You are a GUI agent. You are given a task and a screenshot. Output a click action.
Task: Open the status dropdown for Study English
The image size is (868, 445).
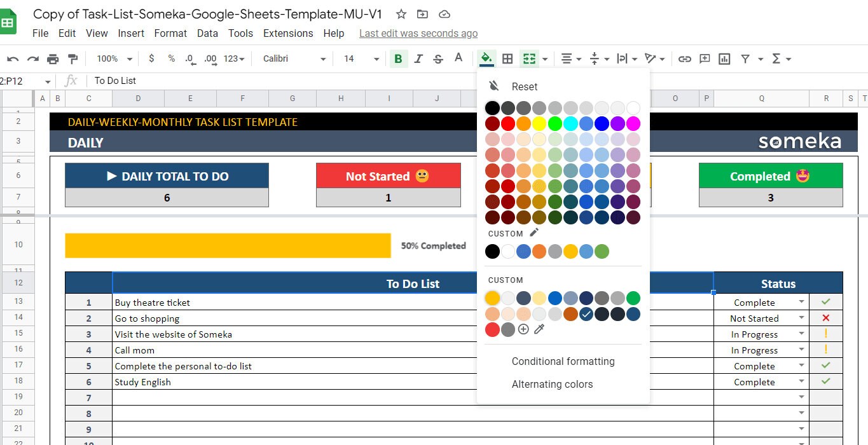pos(799,381)
